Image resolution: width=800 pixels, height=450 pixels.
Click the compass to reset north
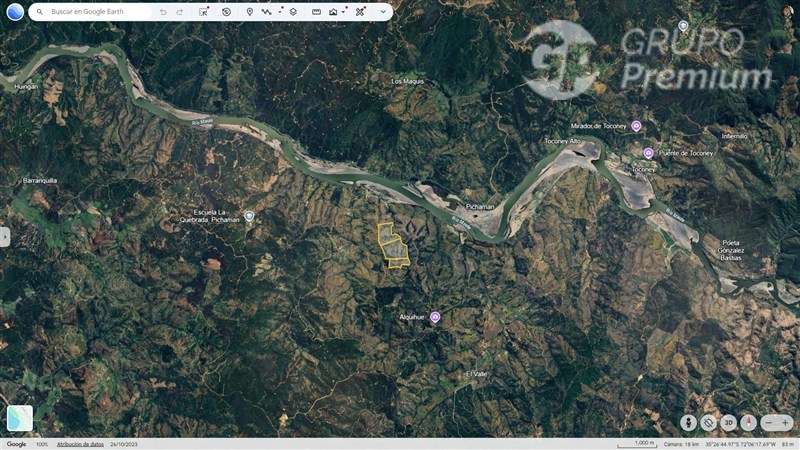(x=748, y=422)
